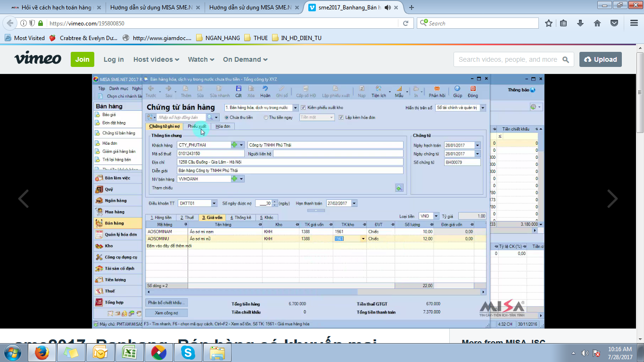Image resolution: width=644 pixels, height=362 pixels.
Task: Click Excel icon in Windows taskbar
Action: pyautogui.click(x=129, y=352)
